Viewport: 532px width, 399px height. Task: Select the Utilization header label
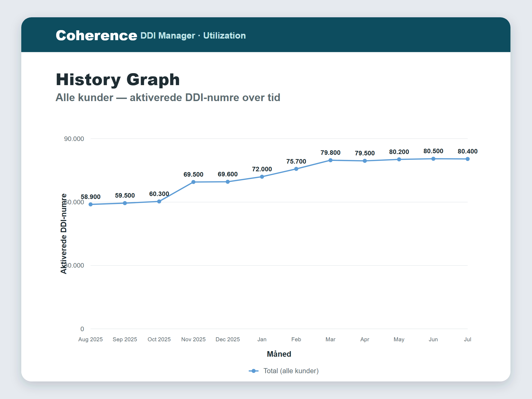pos(225,35)
